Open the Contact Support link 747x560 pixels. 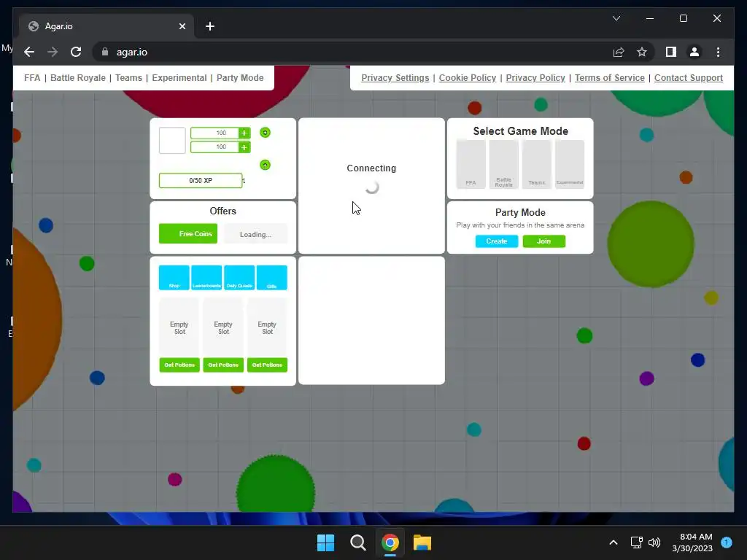pyautogui.click(x=689, y=77)
